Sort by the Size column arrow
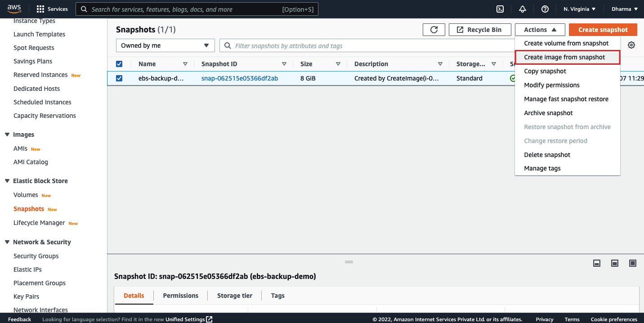644x323 pixels. 338,64
